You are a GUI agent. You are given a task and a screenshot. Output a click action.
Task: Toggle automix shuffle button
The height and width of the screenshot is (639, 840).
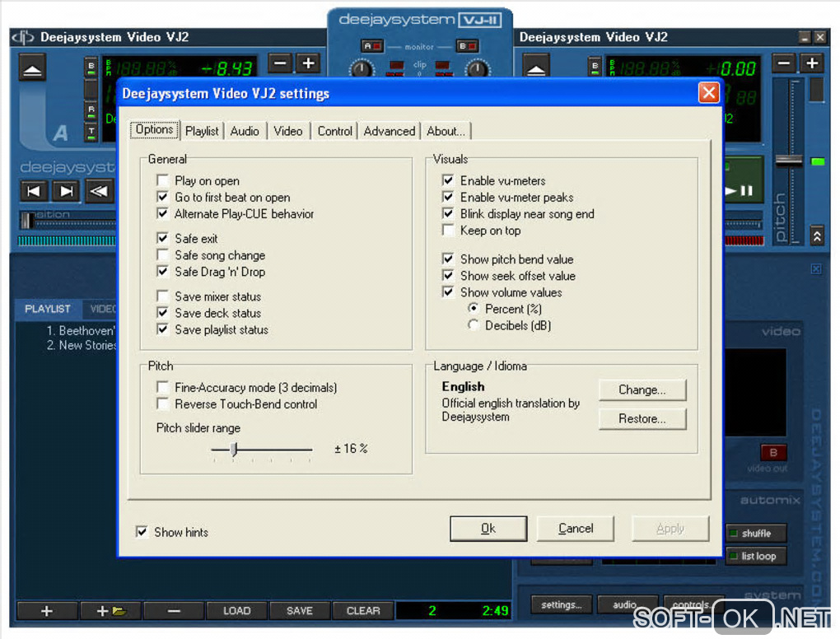click(x=757, y=533)
